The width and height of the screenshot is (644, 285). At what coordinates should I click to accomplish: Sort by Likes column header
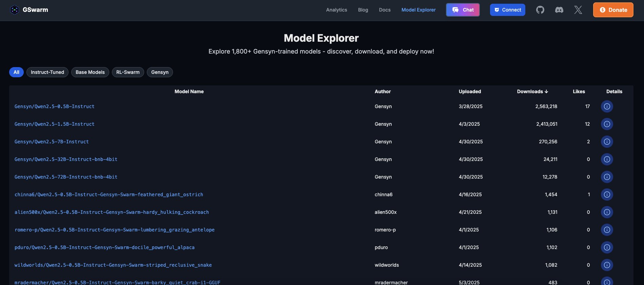click(579, 91)
